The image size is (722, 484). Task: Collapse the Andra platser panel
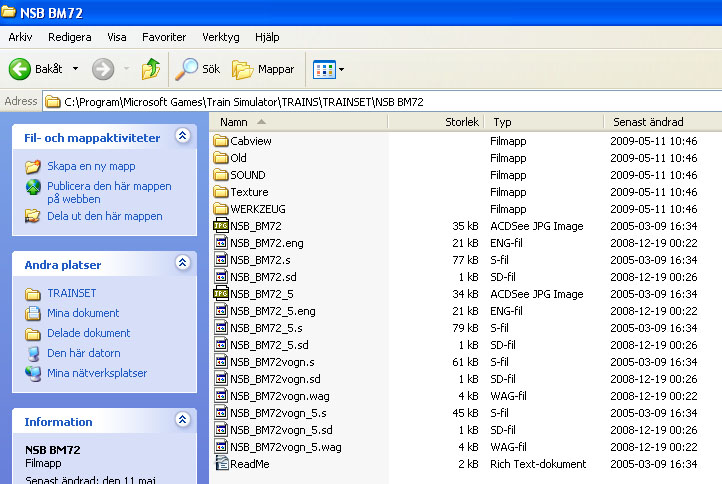click(183, 262)
